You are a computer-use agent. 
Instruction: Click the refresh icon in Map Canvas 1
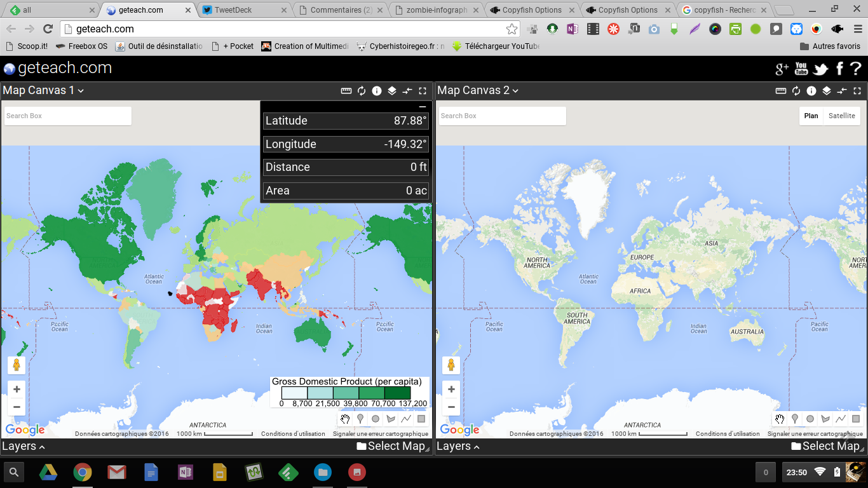(x=362, y=91)
